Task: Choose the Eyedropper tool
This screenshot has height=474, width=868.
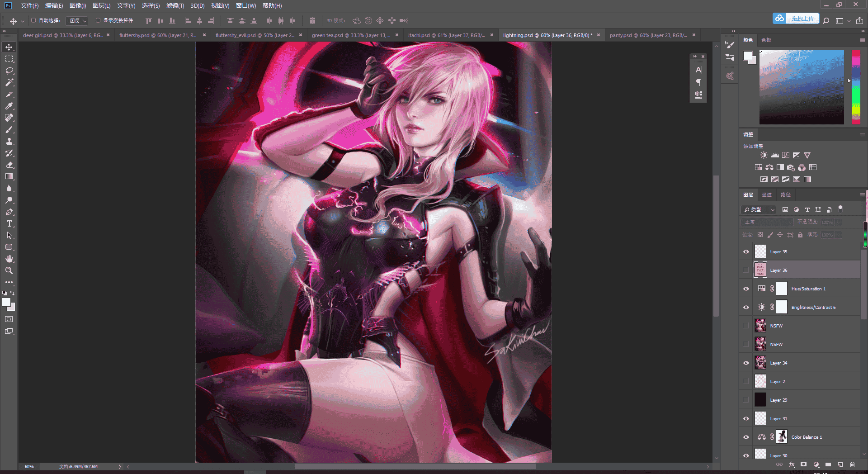Action: pyautogui.click(x=9, y=106)
